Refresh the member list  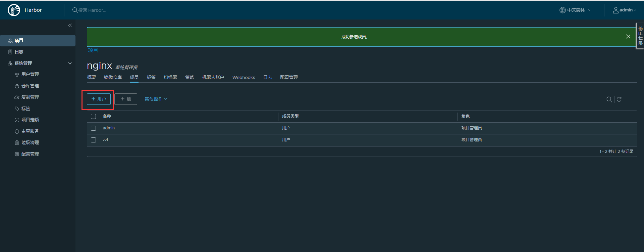click(619, 99)
